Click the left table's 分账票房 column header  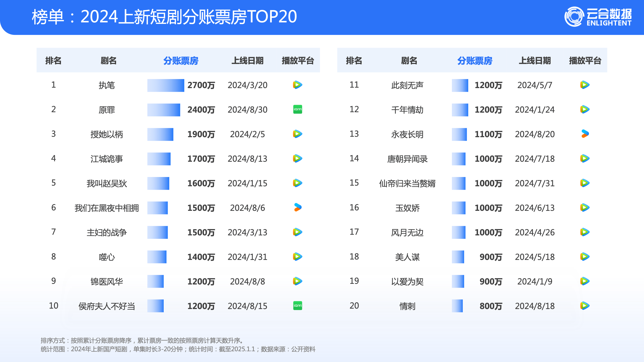[181, 61]
